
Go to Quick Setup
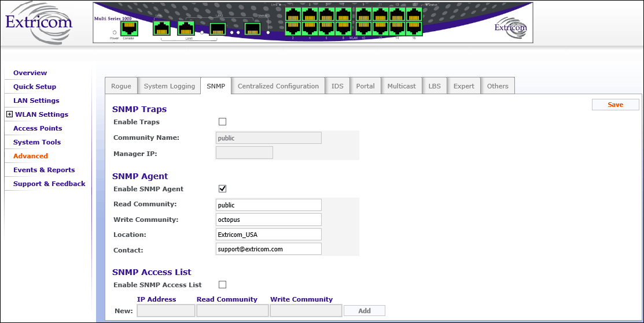(35, 87)
